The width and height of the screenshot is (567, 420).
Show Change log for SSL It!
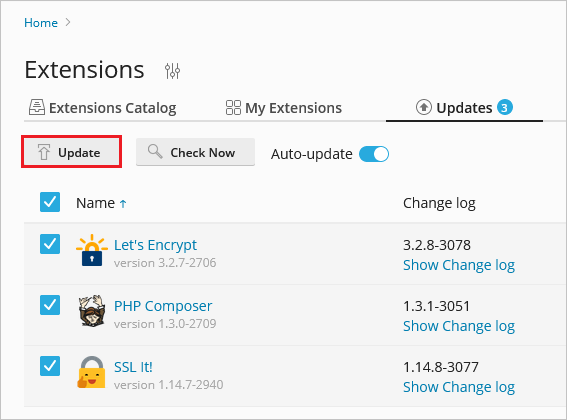tap(459, 387)
